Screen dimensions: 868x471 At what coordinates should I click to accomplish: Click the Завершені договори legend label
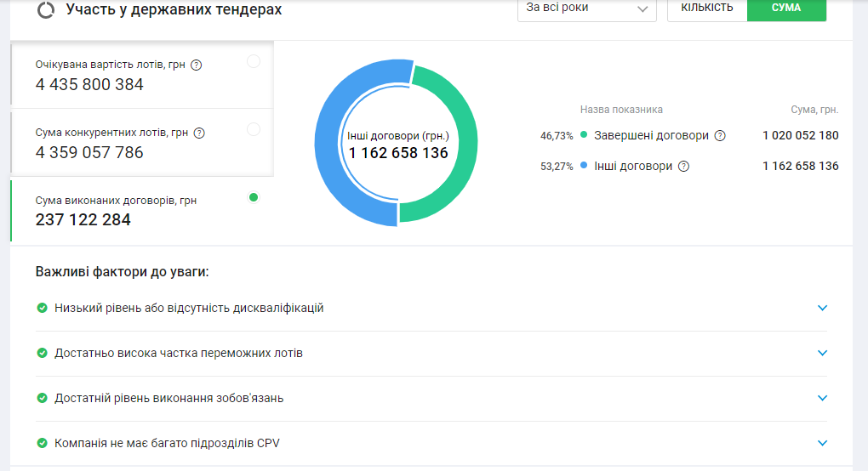[651, 135]
